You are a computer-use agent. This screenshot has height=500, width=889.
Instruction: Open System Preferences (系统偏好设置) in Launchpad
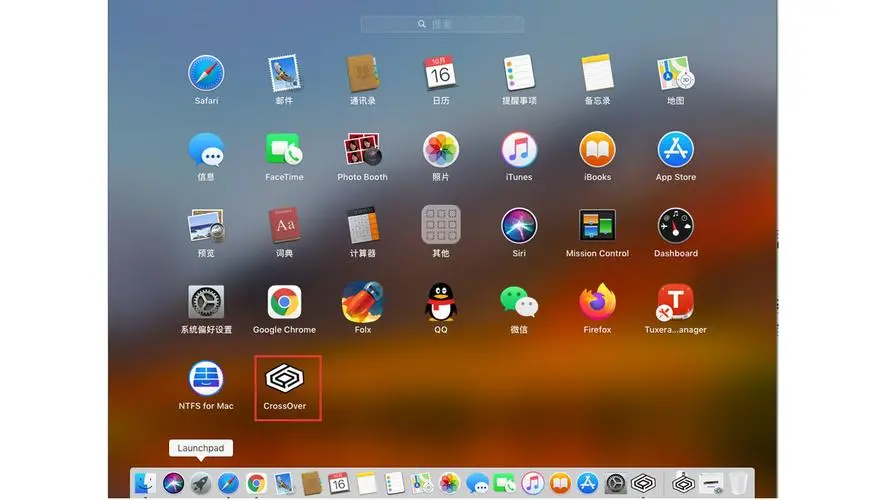coord(206,302)
